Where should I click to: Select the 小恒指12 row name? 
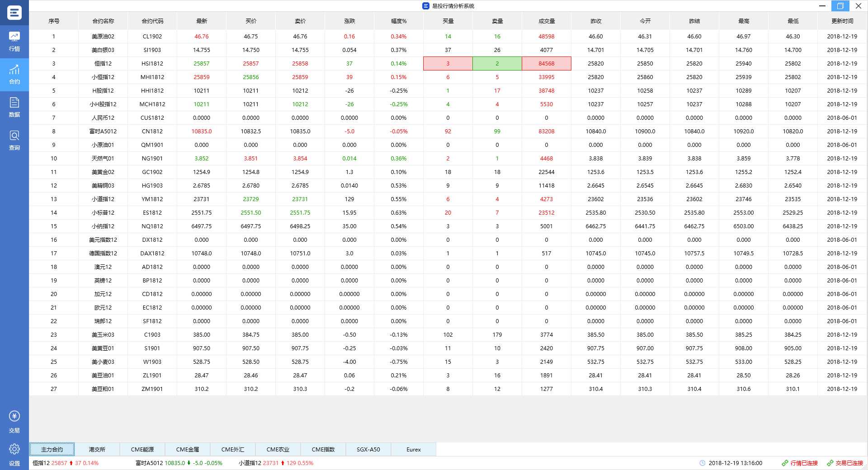[x=103, y=77]
